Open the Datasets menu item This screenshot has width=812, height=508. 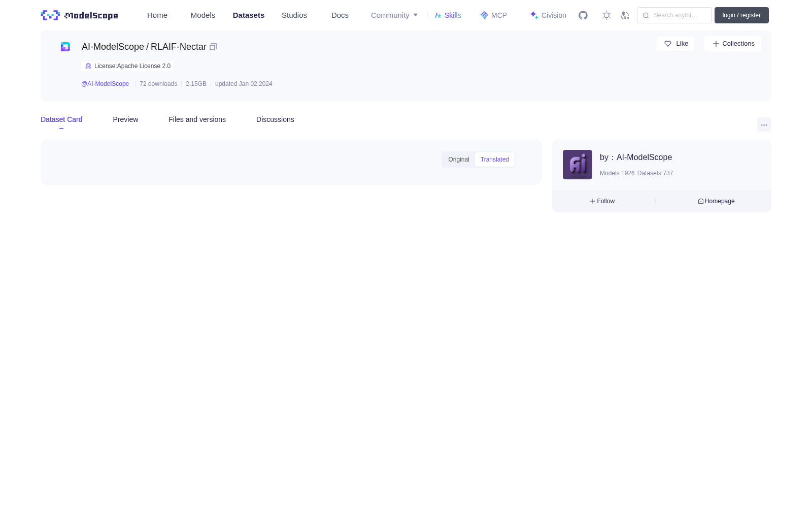249,15
